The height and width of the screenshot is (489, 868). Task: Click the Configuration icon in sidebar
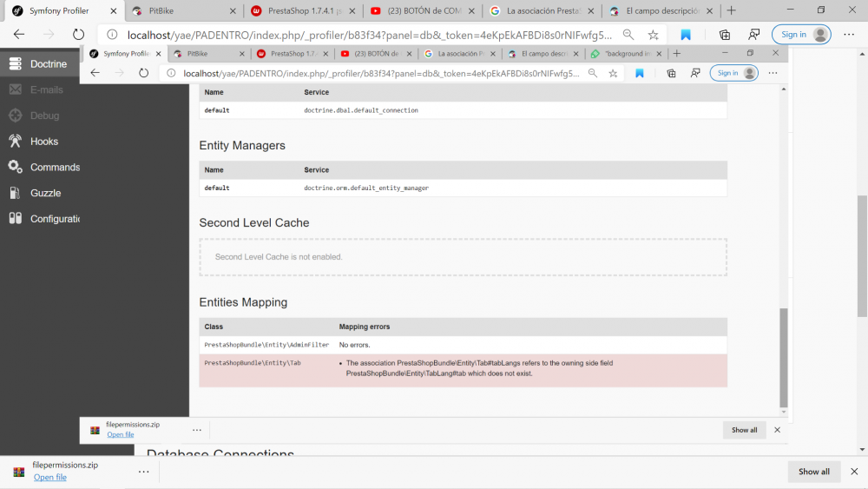click(15, 218)
